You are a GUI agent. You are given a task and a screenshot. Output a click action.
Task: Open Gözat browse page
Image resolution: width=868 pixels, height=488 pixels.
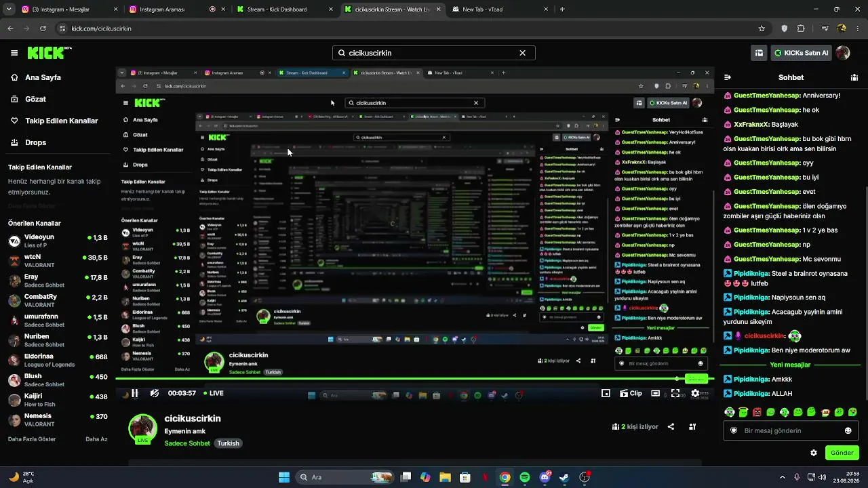[x=35, y=99]
